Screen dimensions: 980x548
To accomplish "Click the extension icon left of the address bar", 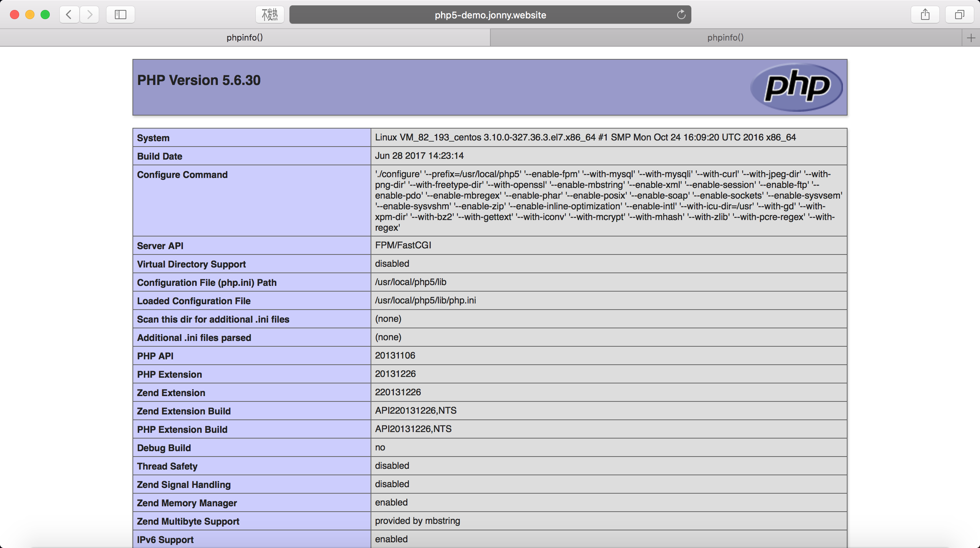I will 270,15.
